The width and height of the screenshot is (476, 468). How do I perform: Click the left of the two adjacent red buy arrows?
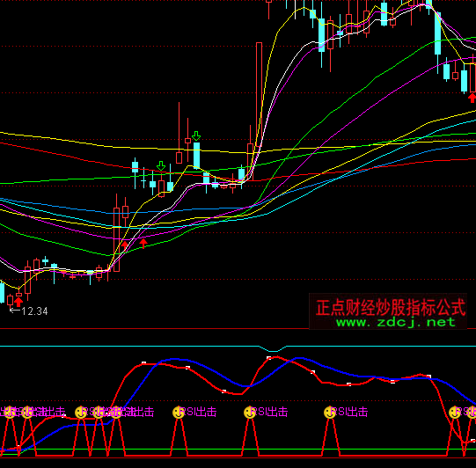(x=125, y=245)
